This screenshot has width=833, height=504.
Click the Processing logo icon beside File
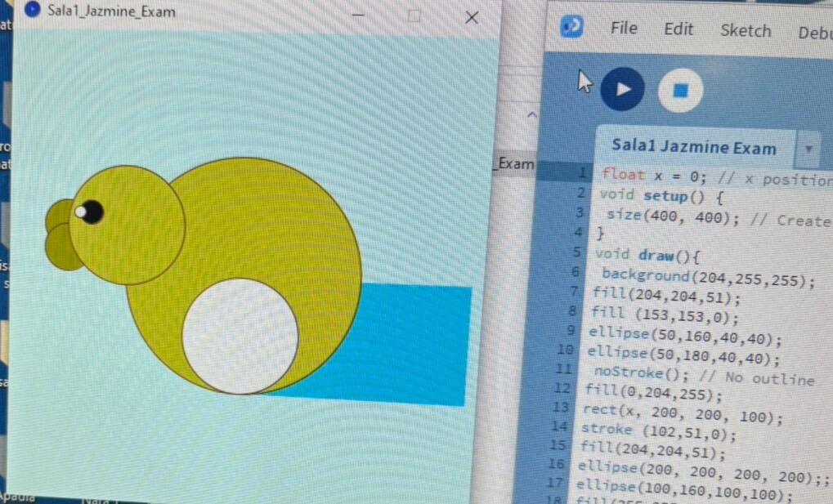pyautogui.click(x=571, y=27)
